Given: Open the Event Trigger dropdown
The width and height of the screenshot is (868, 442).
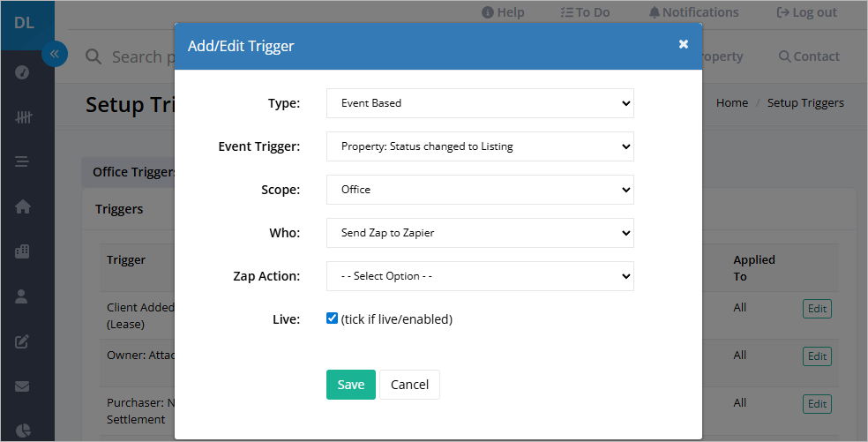Looking at the screenshot, I should (x=480, y=146).
